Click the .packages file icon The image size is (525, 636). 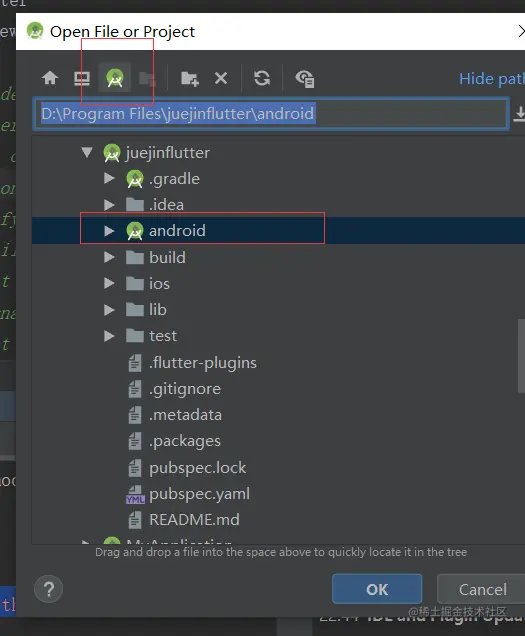pyautogui.click(x=135, y=441)
